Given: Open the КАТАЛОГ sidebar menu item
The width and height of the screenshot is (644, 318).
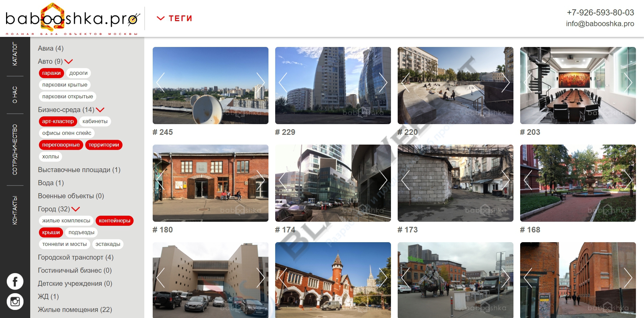Looking at the screenshot, I should (15, 54).
